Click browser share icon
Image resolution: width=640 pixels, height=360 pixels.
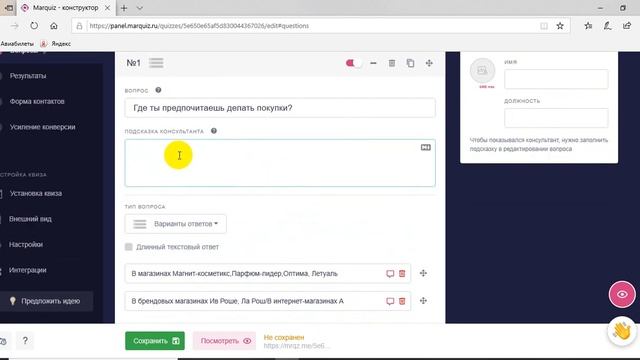pyautogui.click(x=627, y=26)
